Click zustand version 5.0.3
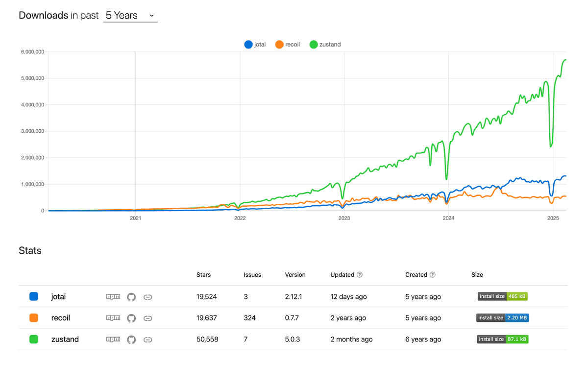This screenshot has height=365, width=588. coord(293,339)
